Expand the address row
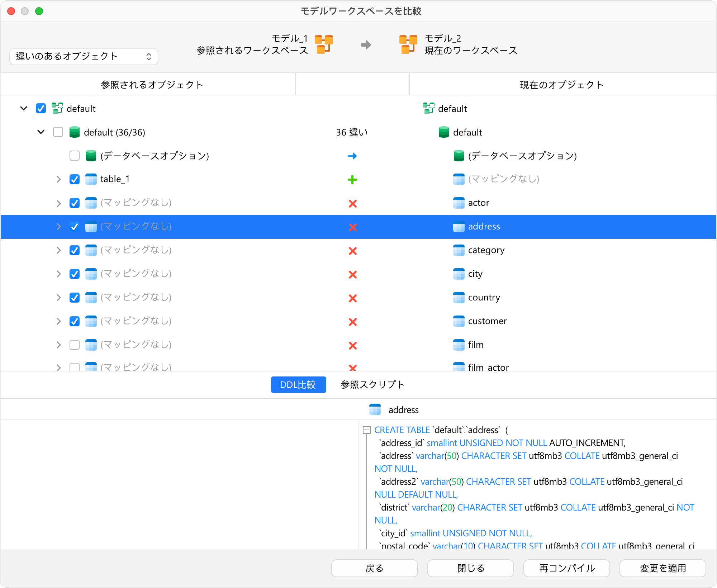This screenshot has width=717, height=588. (59, 227)
